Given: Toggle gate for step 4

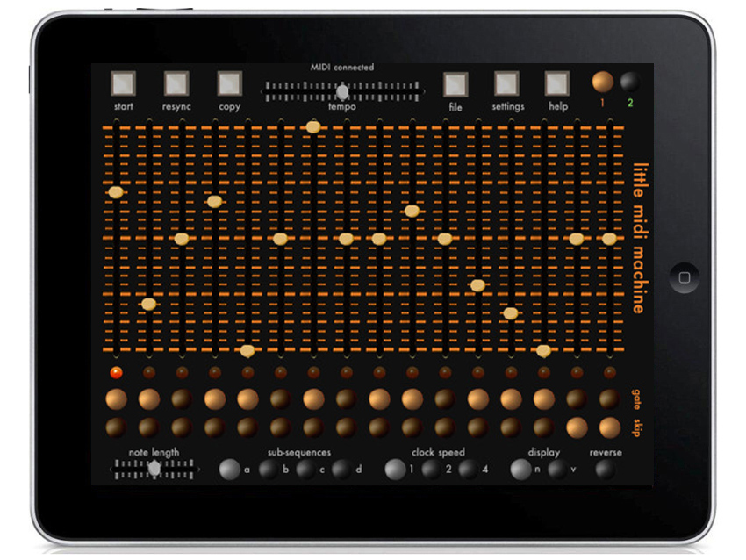Looking at the screenshot, I should [x=214, y=399].
